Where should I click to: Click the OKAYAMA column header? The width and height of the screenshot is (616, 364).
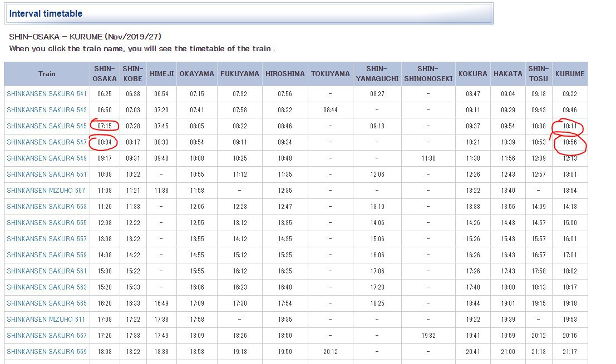click(x=197, y=74)
